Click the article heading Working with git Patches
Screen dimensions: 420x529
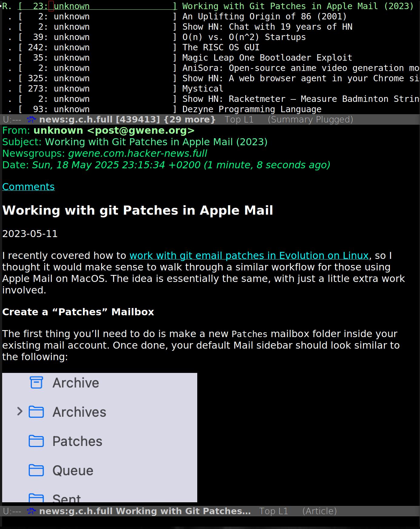138,210
